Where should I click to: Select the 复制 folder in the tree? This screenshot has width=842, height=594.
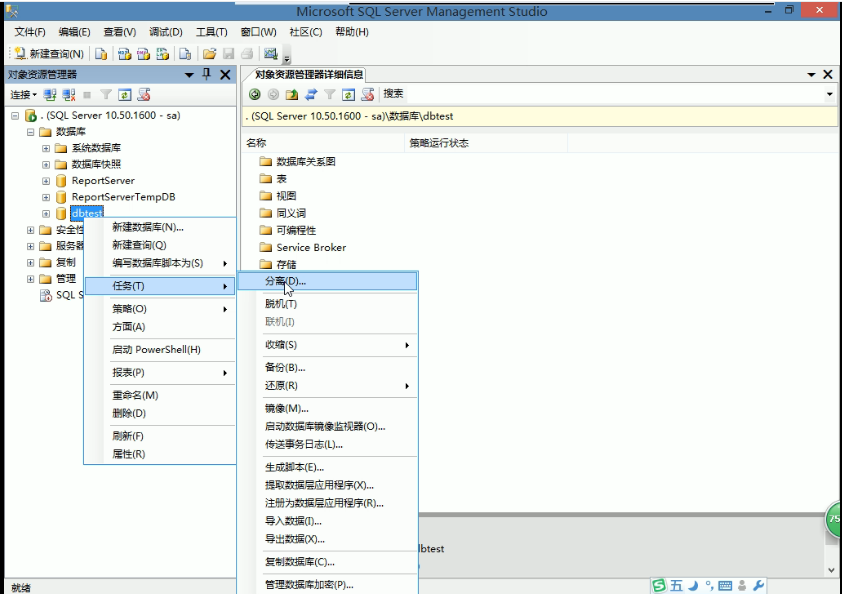66,262
